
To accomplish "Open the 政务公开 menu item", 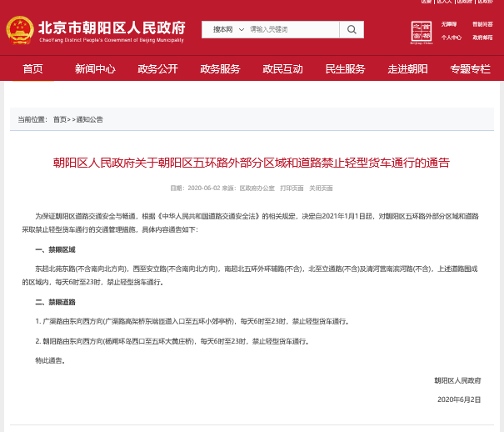I will pos(158,68).
